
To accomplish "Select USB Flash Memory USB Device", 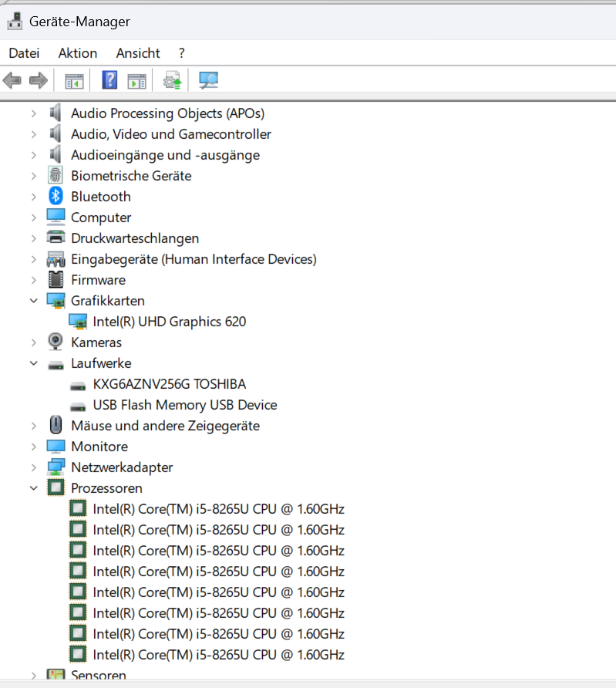I will click(184, 405).
